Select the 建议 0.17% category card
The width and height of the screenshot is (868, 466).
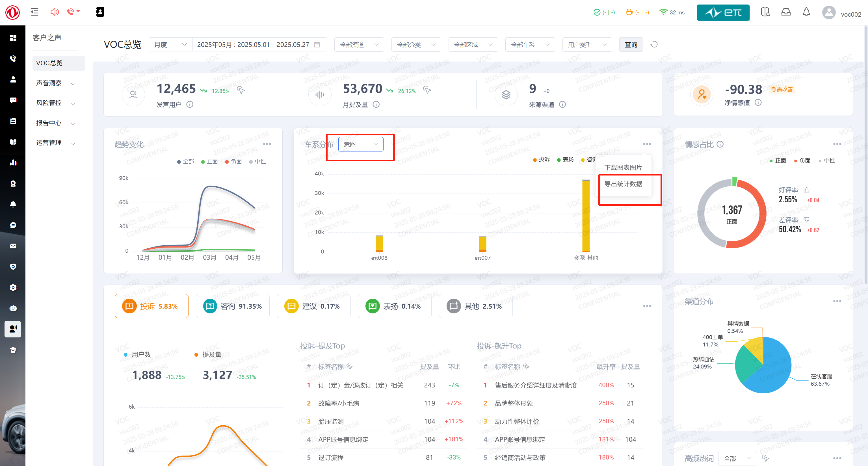pos(313,306)
